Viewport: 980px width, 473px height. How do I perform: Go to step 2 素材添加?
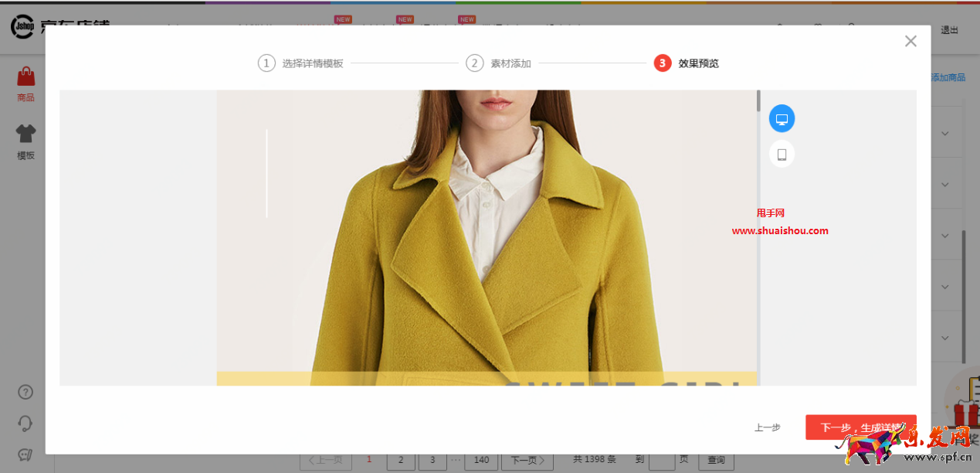pos(499,63)
